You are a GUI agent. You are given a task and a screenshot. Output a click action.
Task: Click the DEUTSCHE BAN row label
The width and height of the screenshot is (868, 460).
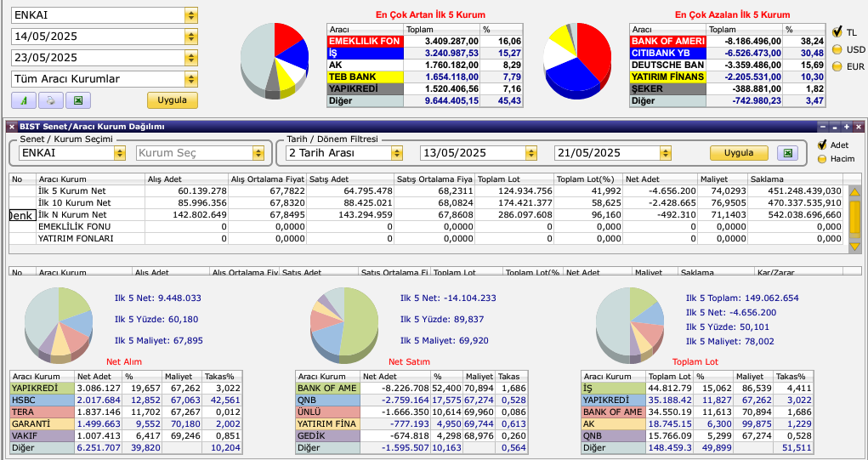(668, 65)
